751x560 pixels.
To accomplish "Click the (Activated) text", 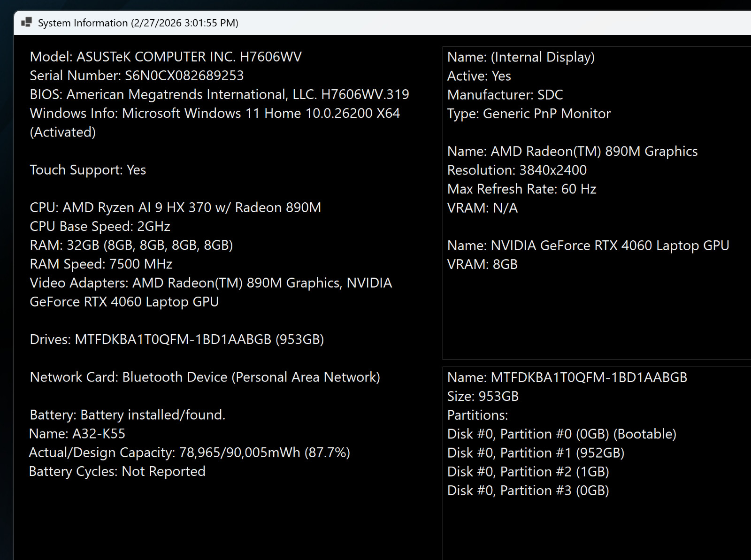I will (63, 132).
